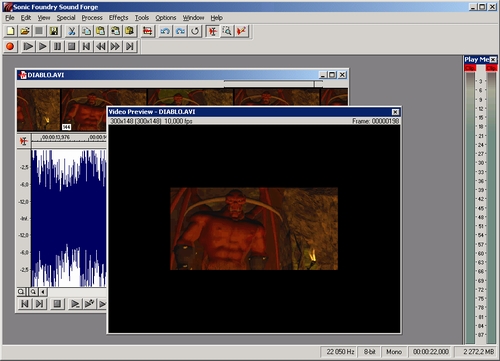Image resolution: width=500 pixels, height=361 pixels.
Task: Click Go to End in main transport
Action: [x=130, y=46]
